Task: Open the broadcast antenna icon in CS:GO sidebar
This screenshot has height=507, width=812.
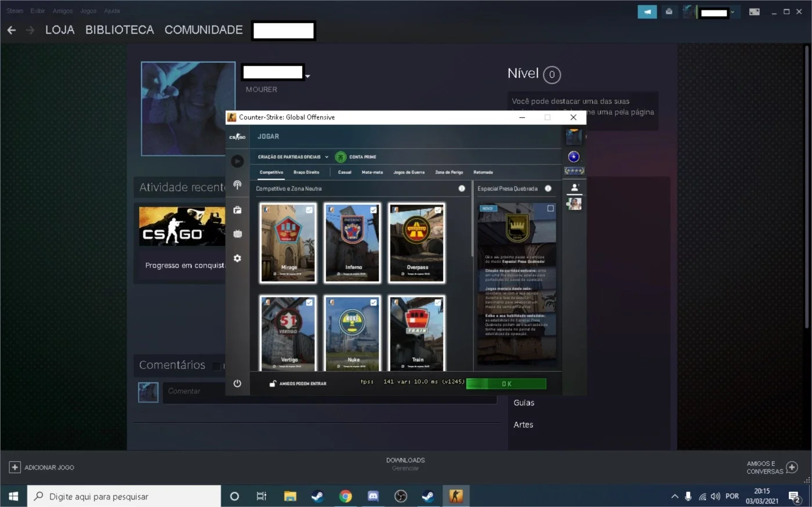Action: coord(237,185)
